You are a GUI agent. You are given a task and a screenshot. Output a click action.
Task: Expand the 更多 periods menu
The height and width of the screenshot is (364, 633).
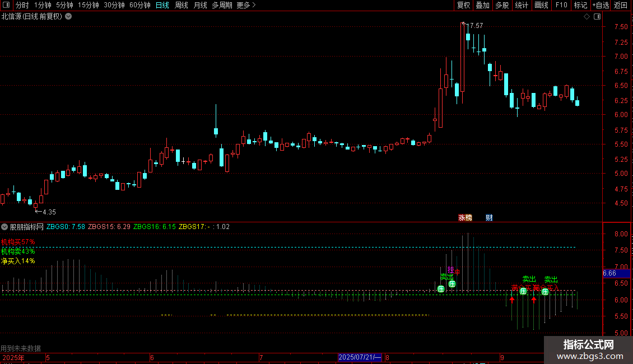[246, 5]
